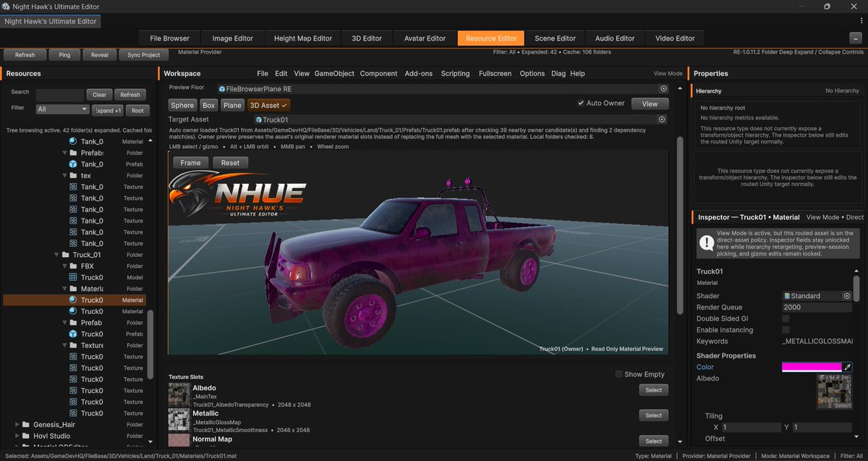Enable the Show Empty checkbox
This screenshot has width=868, height=461.
618,374
